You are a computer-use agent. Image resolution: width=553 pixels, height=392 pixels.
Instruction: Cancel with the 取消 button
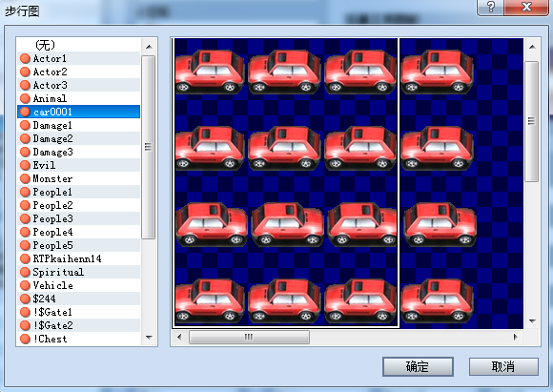click(x=503, y=366)
